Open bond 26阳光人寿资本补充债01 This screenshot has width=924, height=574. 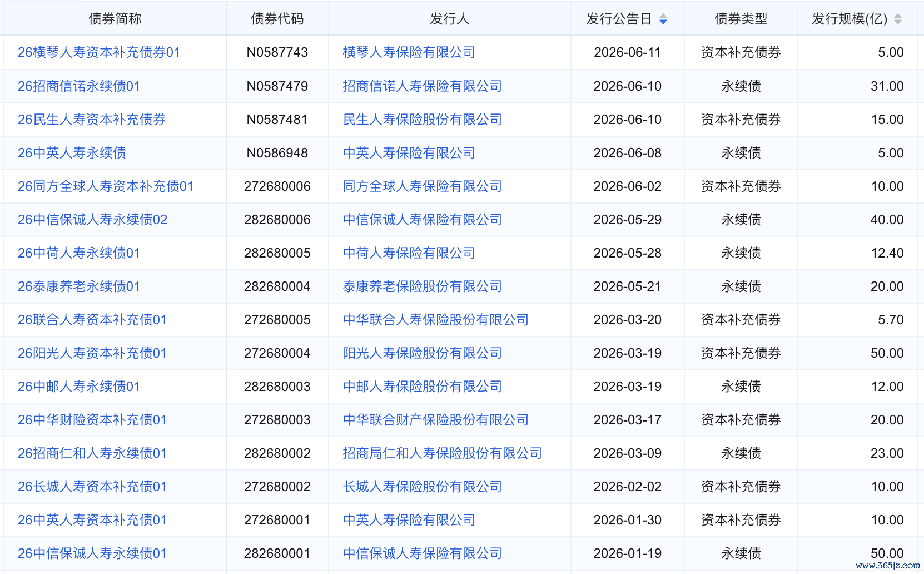pyautogui.click(x=92, y=353)
